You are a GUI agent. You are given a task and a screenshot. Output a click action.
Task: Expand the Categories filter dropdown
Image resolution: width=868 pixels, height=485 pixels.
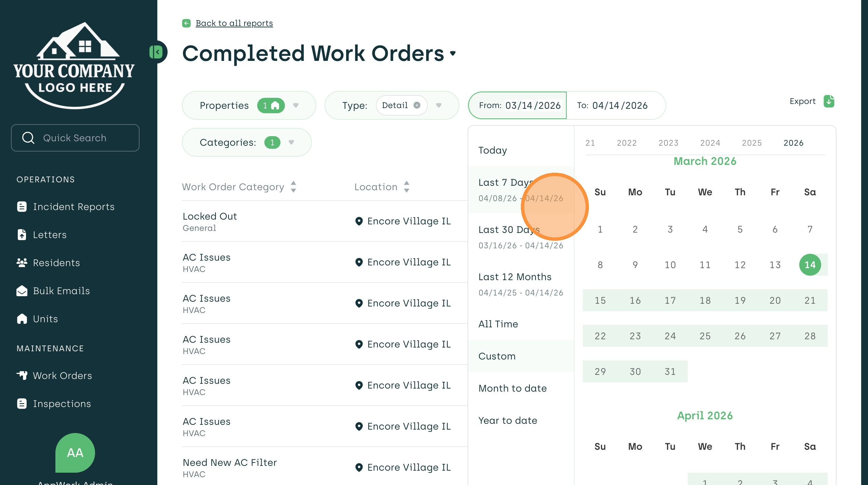pyautogui.click(x=291, y=142)
